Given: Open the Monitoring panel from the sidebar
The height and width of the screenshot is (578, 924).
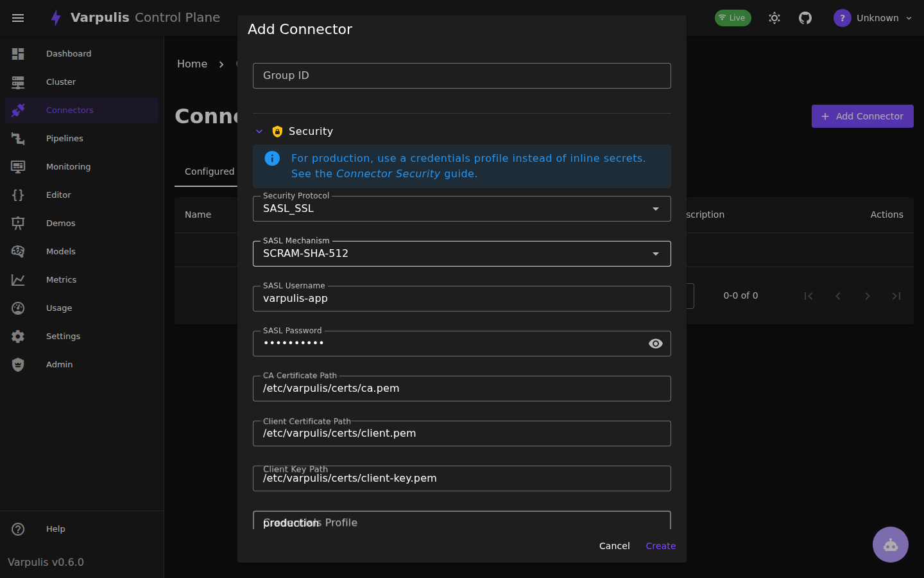Looking at the screenshot, I should (x=67, y=166).
